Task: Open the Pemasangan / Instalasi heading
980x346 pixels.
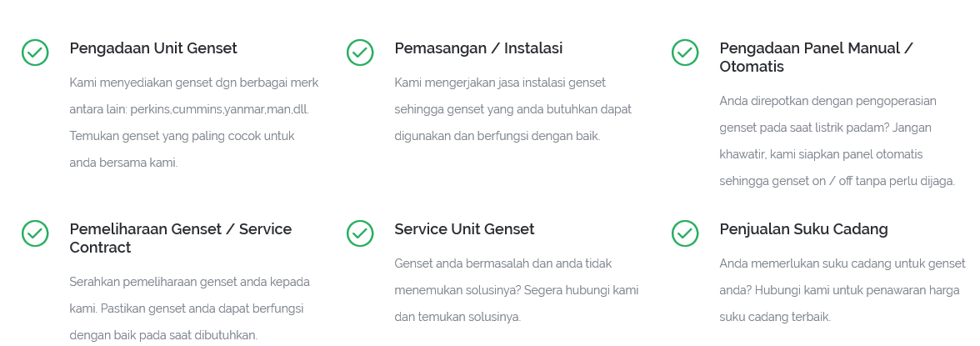Action: pos(478,48)
